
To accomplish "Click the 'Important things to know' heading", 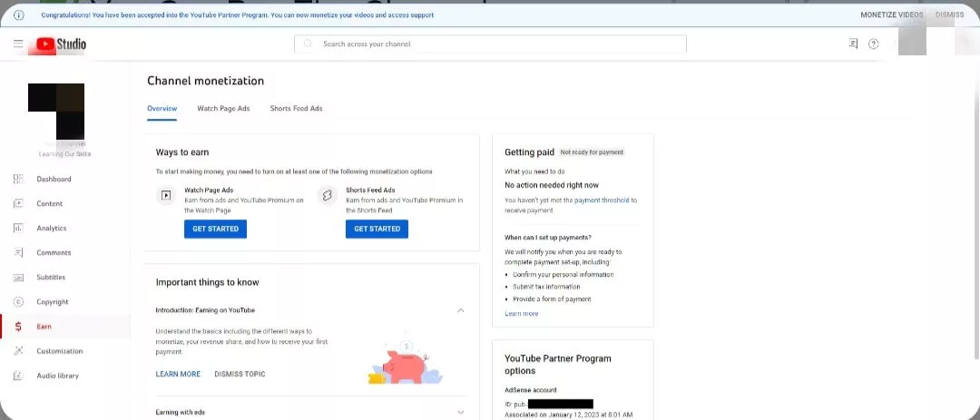I will pyautogui.click(x=208, y=282).
